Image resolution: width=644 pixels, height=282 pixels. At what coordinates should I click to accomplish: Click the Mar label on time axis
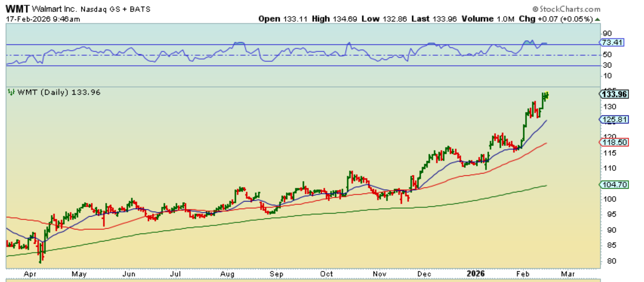coord(568,274)
